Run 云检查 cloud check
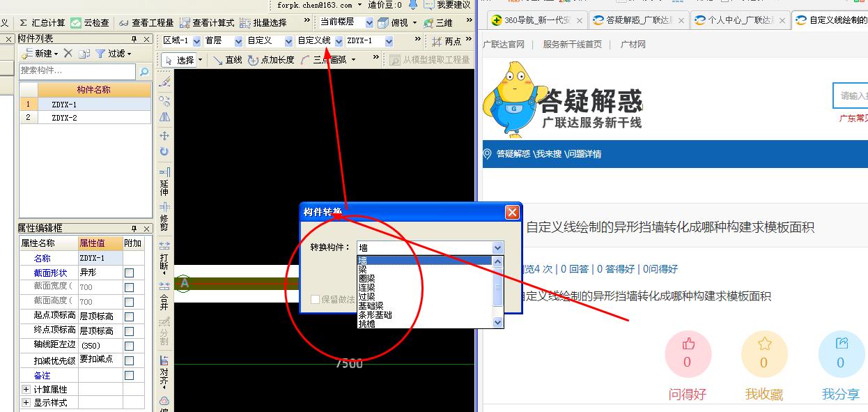 tap(90, 23)
